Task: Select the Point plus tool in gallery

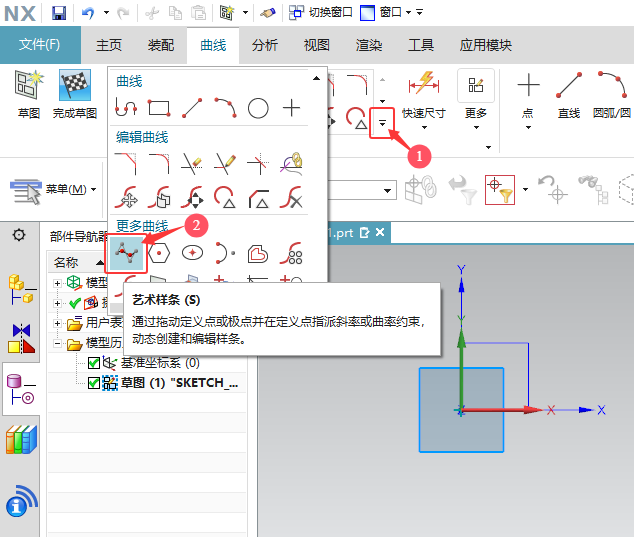Action: 291,108
